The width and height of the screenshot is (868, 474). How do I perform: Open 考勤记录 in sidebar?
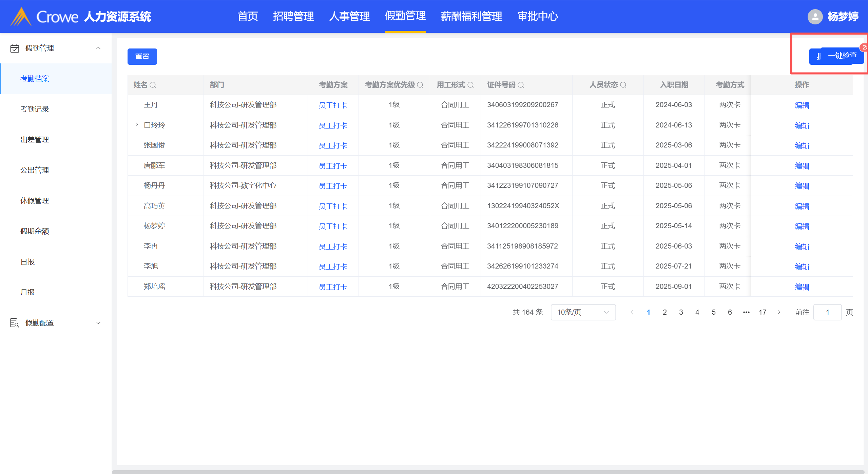tap(35, 109)
